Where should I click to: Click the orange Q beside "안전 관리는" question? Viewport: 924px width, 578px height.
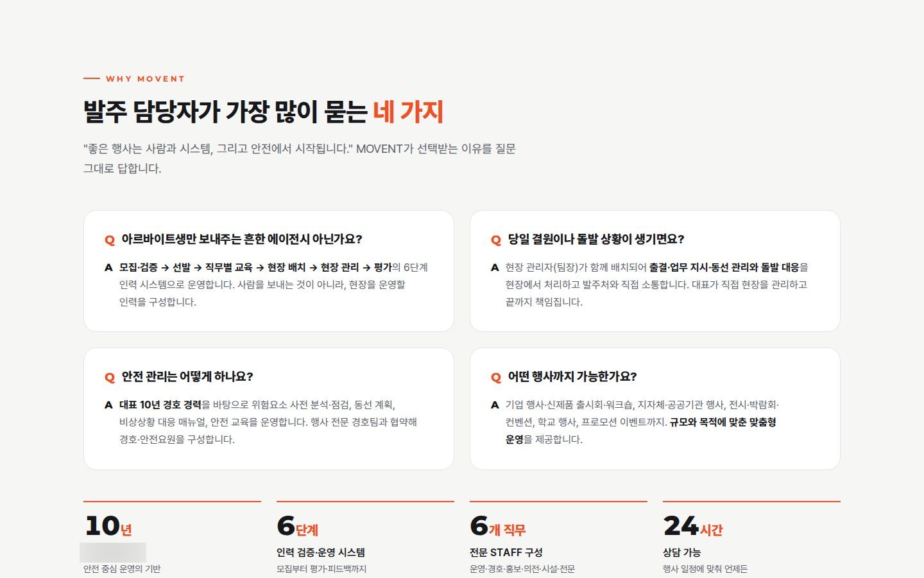coord(110,378)
